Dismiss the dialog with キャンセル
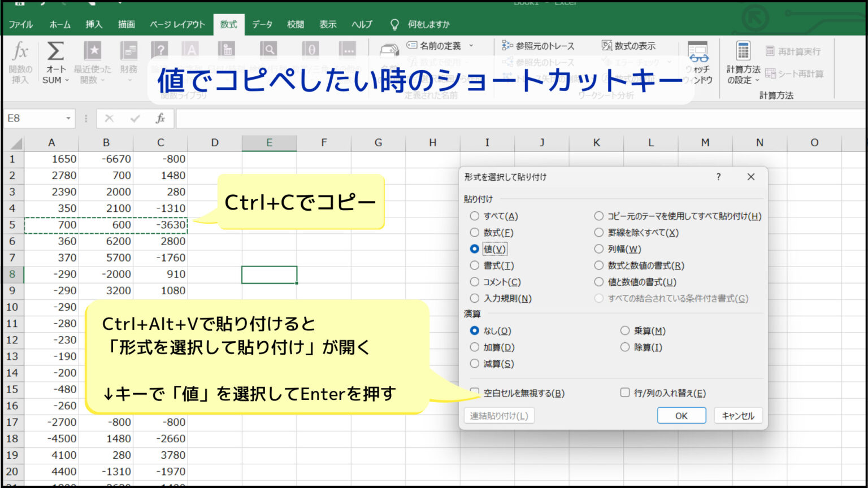 (738, 415)
